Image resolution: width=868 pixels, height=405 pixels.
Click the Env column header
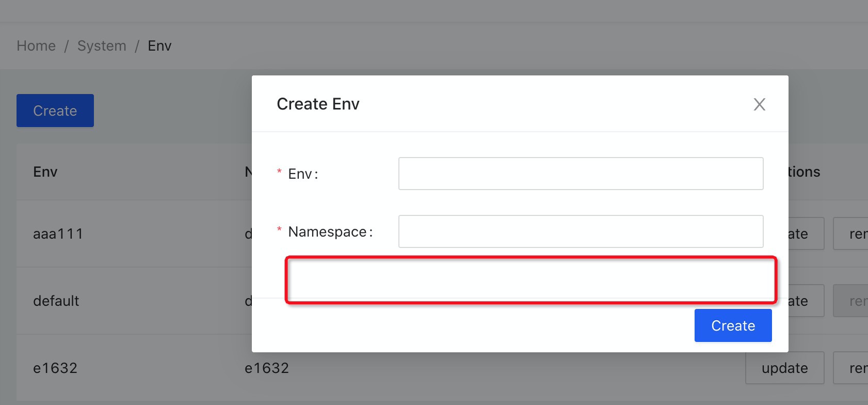coord(44,172)
